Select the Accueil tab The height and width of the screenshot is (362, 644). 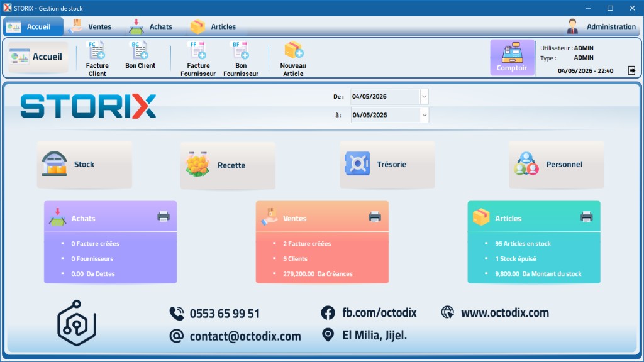tap(33, 26)
